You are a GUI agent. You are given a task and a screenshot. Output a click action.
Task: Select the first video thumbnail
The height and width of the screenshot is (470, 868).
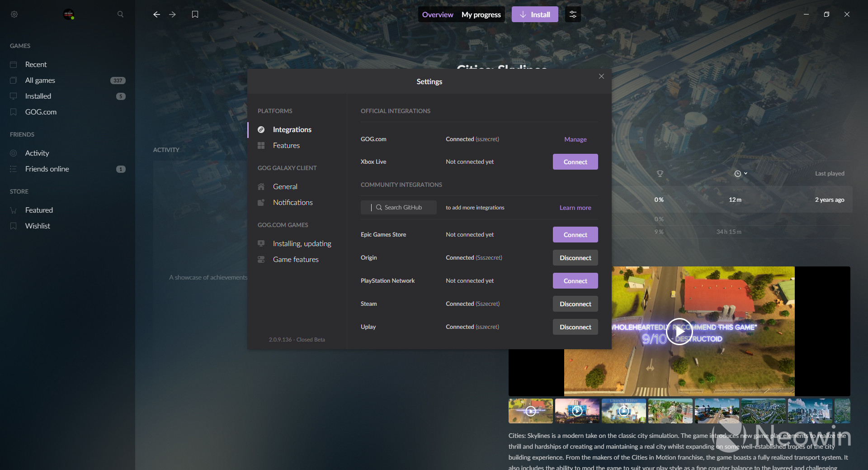531,411
